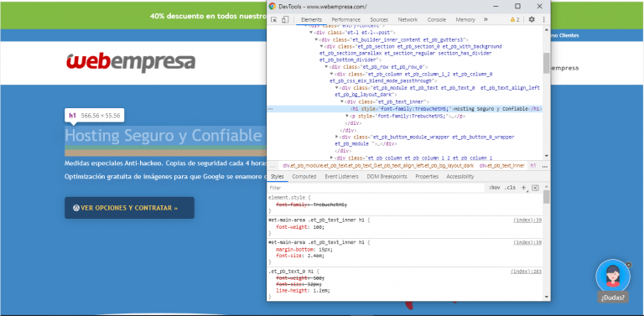
Task: Switch to the Elements tab
Action: tap(311, 20)
